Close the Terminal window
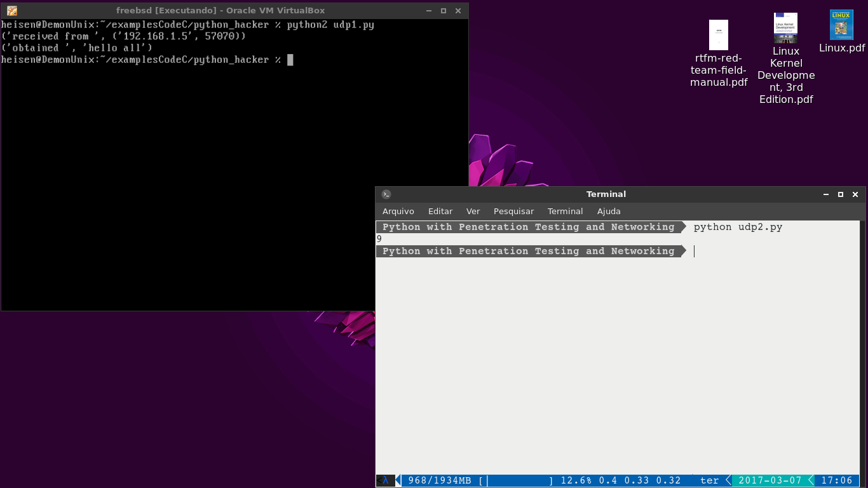This screenshot has height=488, width=868. click(855, 194)
